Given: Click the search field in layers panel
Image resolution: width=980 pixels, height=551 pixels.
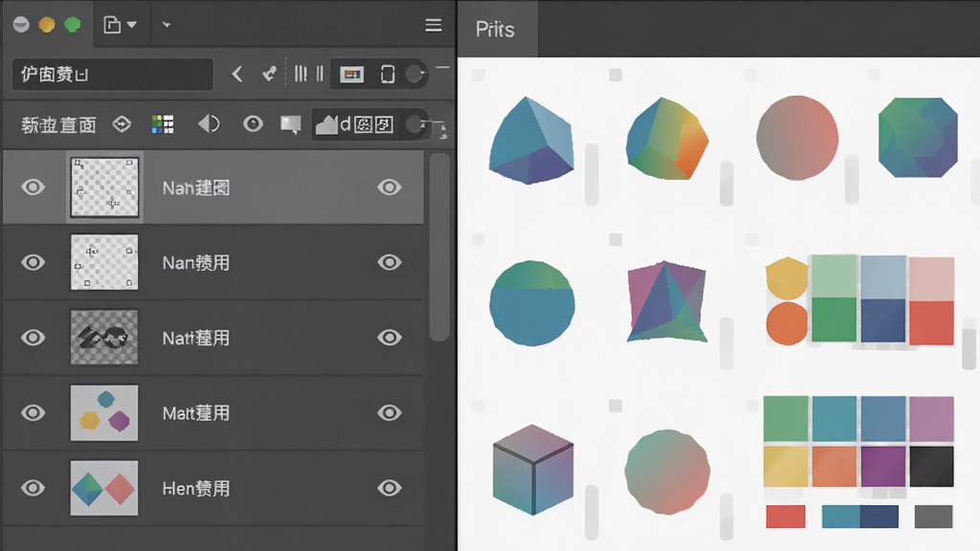Looking at the screenshot, I should pos(113,75).
